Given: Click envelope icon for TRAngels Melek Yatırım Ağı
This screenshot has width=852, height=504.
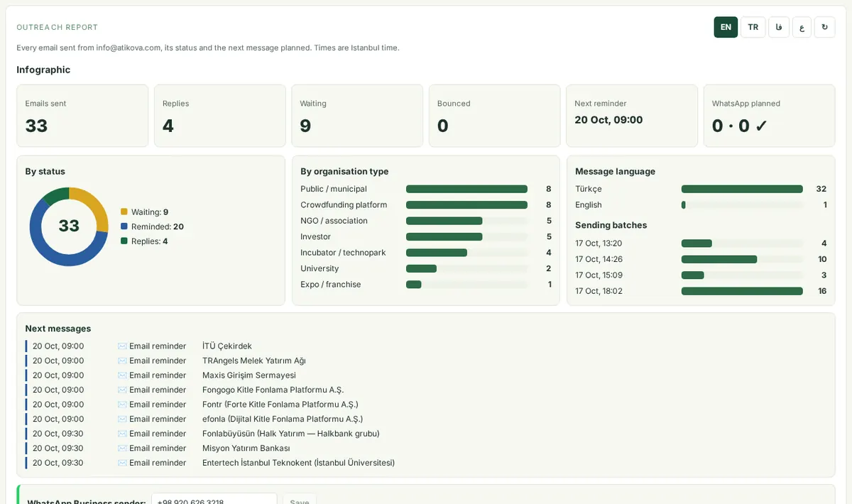Looking at the screenshot, I should point(122,361).
